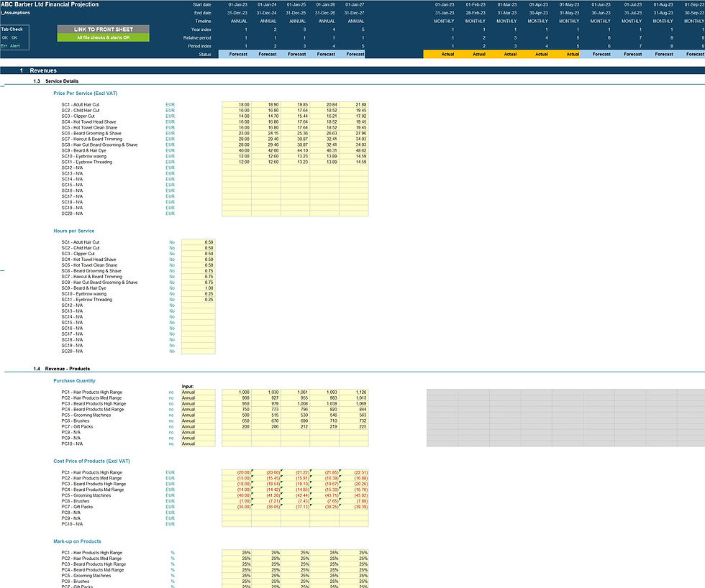This screenshot has height=588, width=705.
Task: Select the PC1 cost price cell showing (20.00)
Action: pos(237,472)
